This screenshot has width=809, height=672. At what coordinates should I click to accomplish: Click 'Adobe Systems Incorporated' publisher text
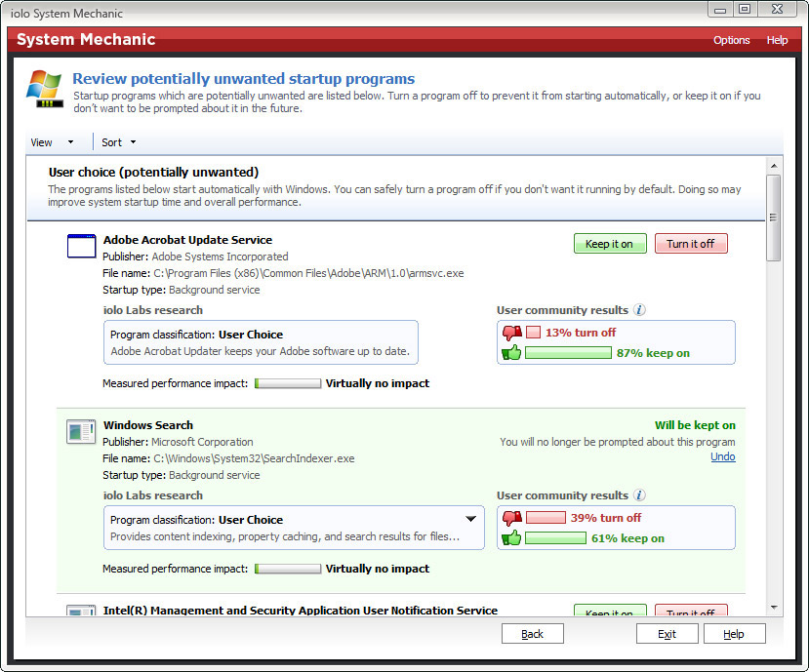[220, 257]
